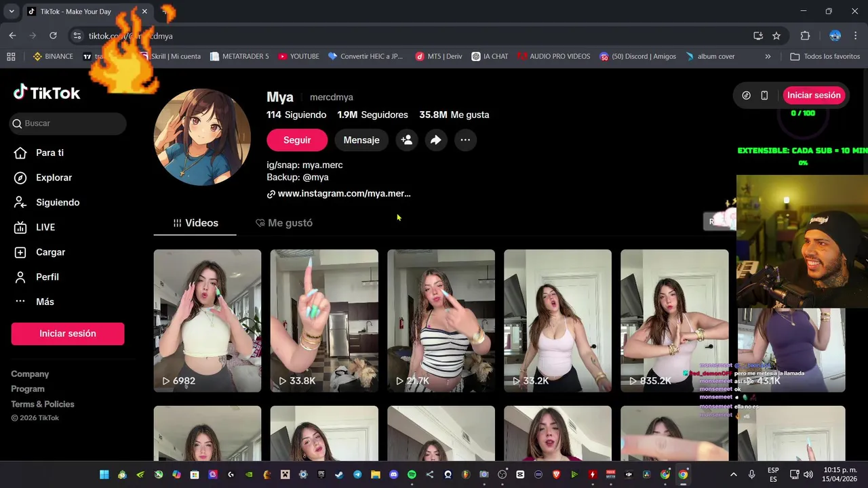Open the Chrome profile avatar
Image resolution: width=868 pixels, height=488 pixels.
click(835, 36)
